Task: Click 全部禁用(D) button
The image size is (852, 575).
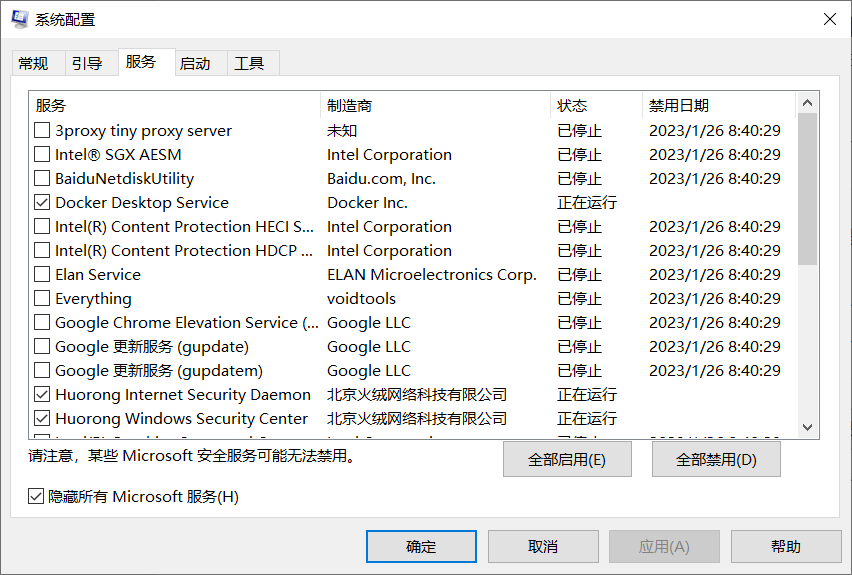Action: pos(716,459)
